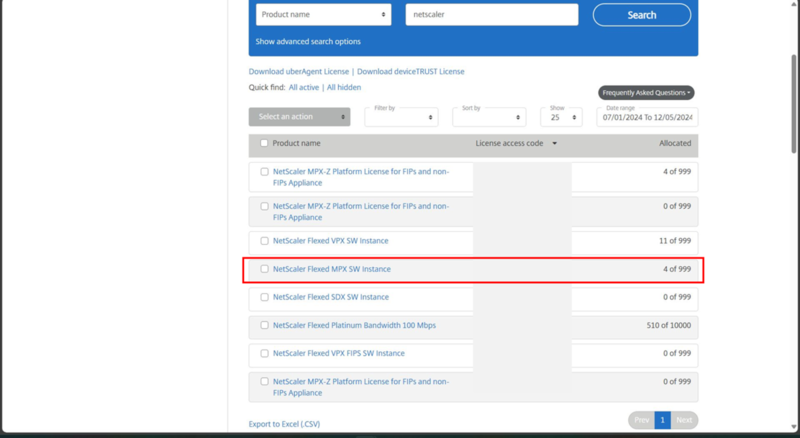Go to Prev results page
The height and width of the screenshot is (438, 800).
tap(641, 420)
